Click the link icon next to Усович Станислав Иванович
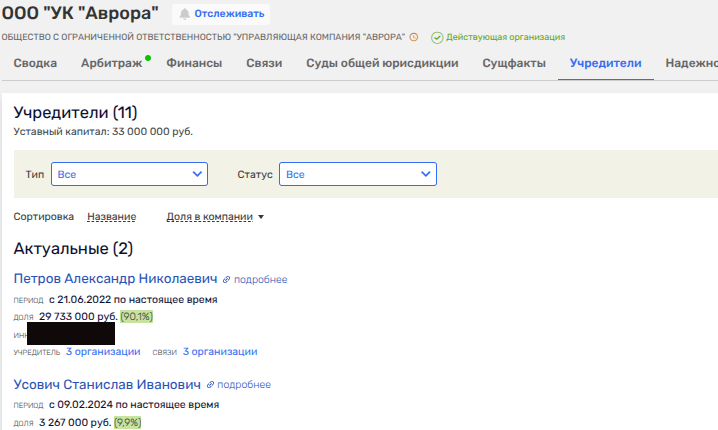The height and width of the screenshot is (430, 718). pos(210,385)
